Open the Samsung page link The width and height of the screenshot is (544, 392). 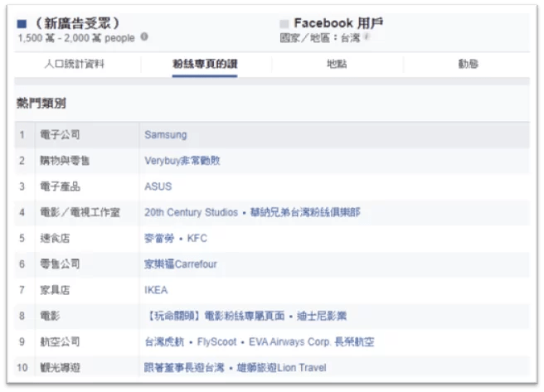pyautogui.click(x=166, y=134)
